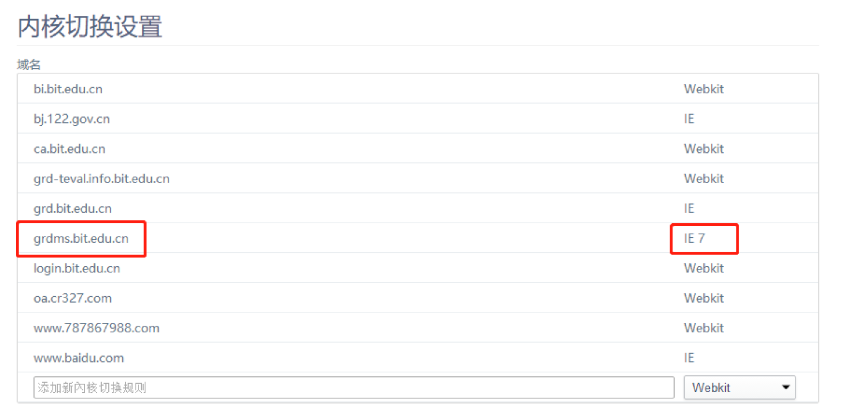Image resolution: width=868 pixels, height=408 pixels.
Task: Select the ca.bit.edu.cn domain entry
Action: pyautogui.click(x=69, y=149)
